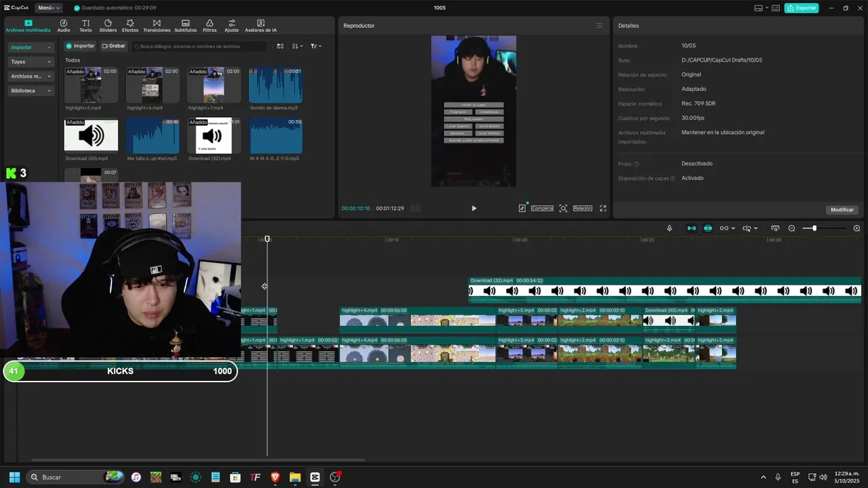This screenshot has width=868, height=488.
Task: Open the linking options dropdown arrow
Action: (x=733, y=228)
